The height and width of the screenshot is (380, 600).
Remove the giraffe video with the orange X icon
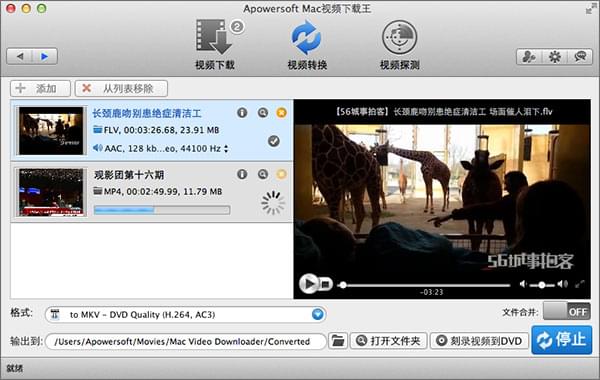[x=281, y=113]
